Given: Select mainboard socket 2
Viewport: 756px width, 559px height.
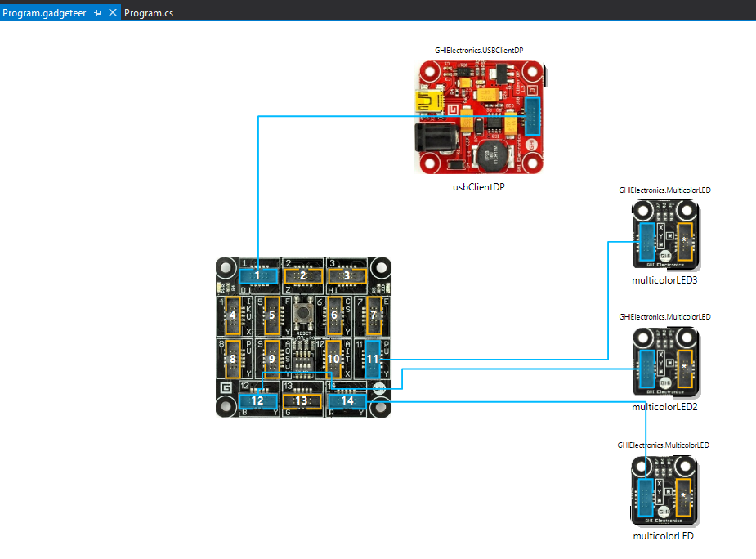Looking at the screenshot, I should tap(302, 276).
